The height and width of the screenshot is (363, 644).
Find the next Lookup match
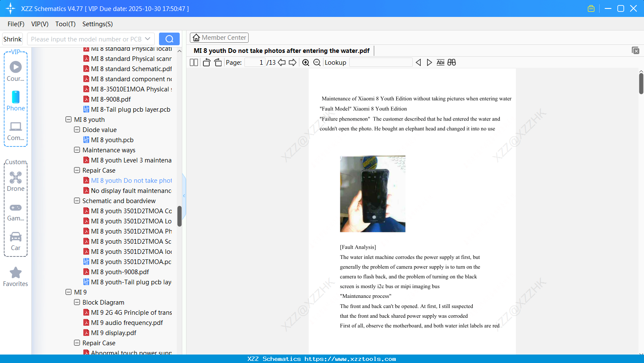tap(429, 63)
